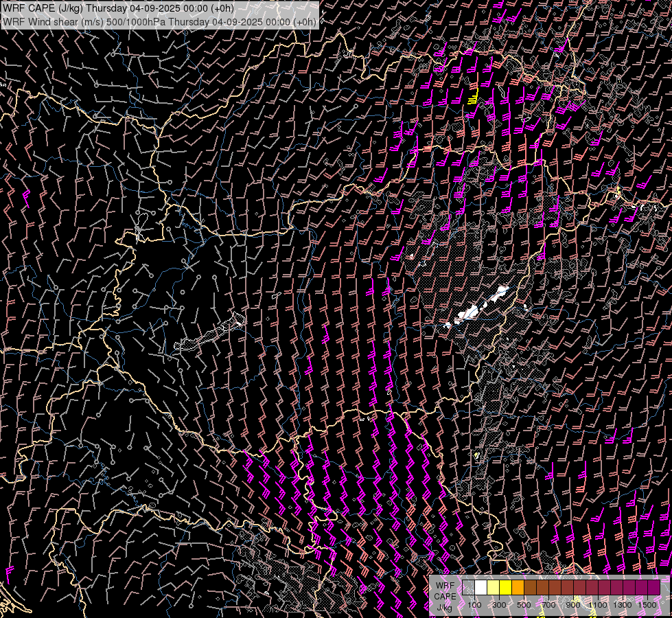Click the WRF CAPE title line
The height and width of the screenshot is (618, 672).
click(118, 8)
